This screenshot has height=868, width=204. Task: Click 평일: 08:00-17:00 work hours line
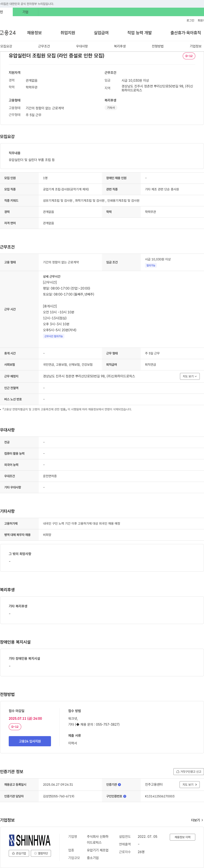(x=66, y=288)
